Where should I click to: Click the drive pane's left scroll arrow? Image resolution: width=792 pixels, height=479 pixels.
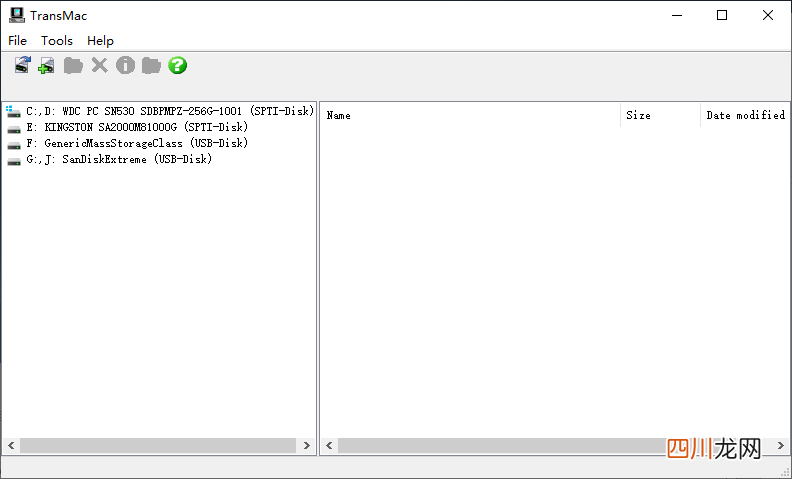(11, 445)
